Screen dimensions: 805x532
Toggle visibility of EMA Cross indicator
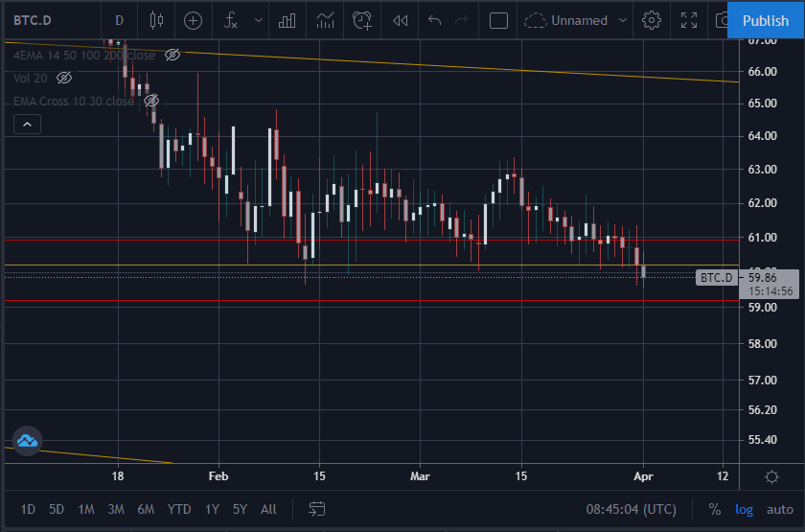(151, 101)
